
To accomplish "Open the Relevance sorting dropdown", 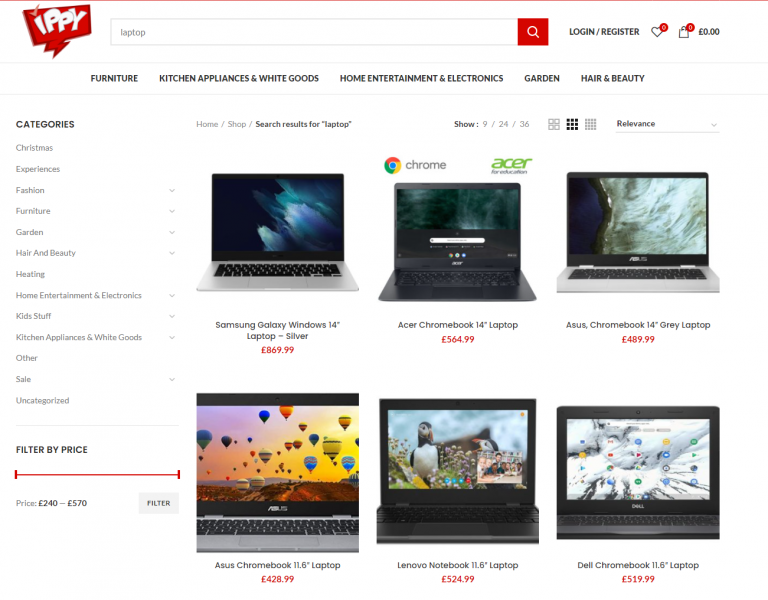I will pos(667,124).
